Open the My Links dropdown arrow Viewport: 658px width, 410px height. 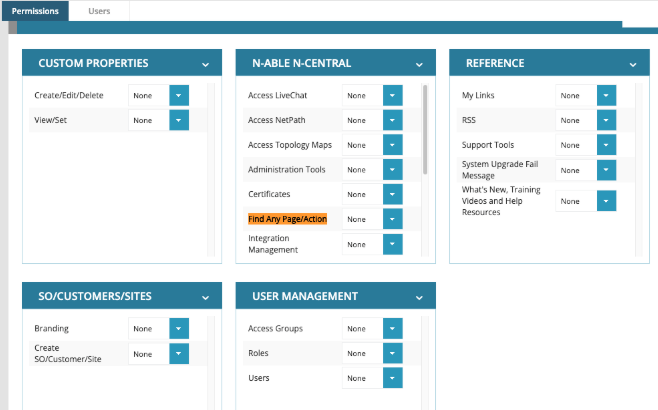(606, 96)
